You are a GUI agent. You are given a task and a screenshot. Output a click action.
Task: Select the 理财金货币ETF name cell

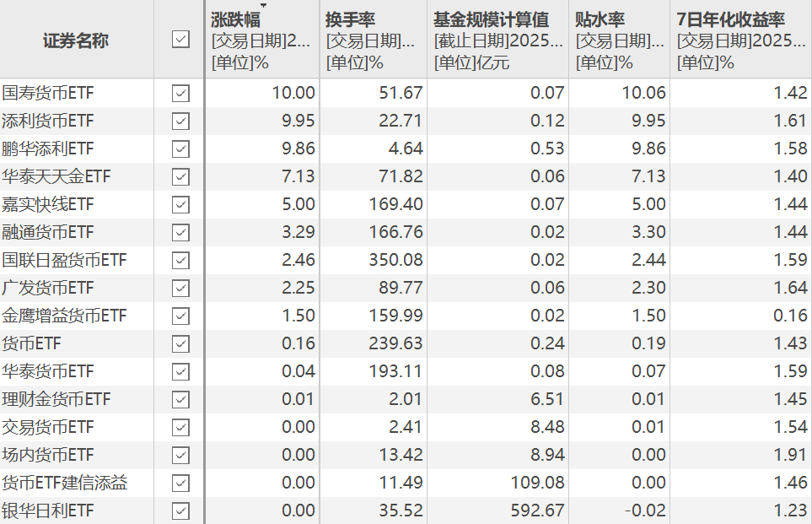click(x=77, y=400)
